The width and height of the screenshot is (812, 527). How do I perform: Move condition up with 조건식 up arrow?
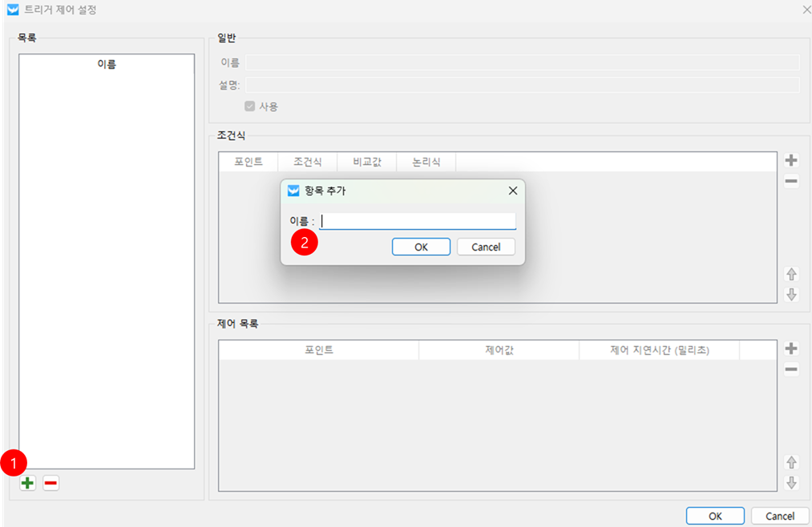click(791, 274)
